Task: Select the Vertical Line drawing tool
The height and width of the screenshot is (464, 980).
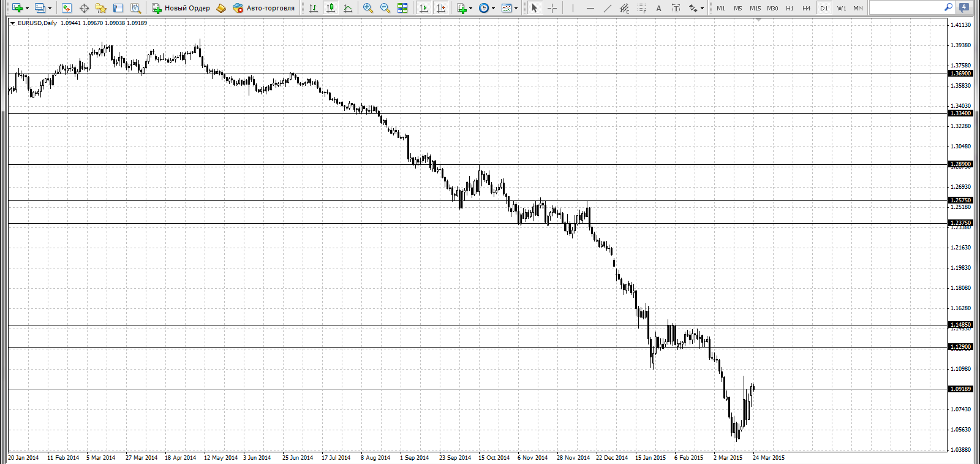Action: [573, 8]
